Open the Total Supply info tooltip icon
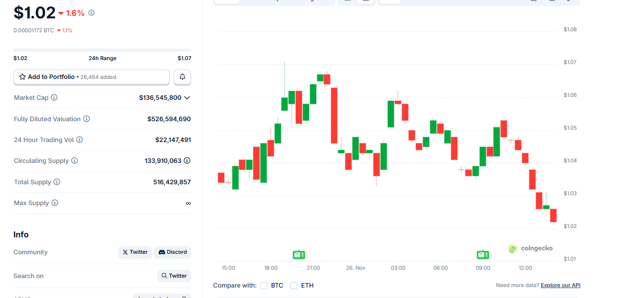The image size is (644, 298). pos(57,182)
